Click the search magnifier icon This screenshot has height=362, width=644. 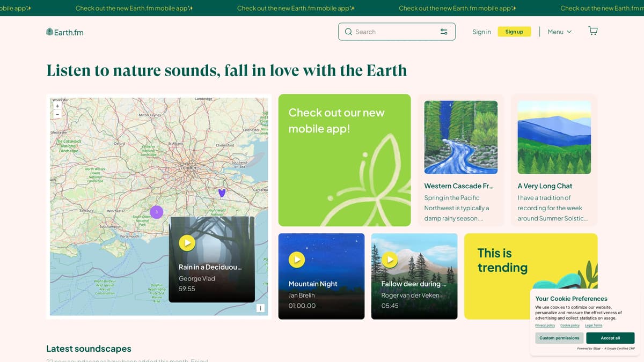(x=348, y=32)
